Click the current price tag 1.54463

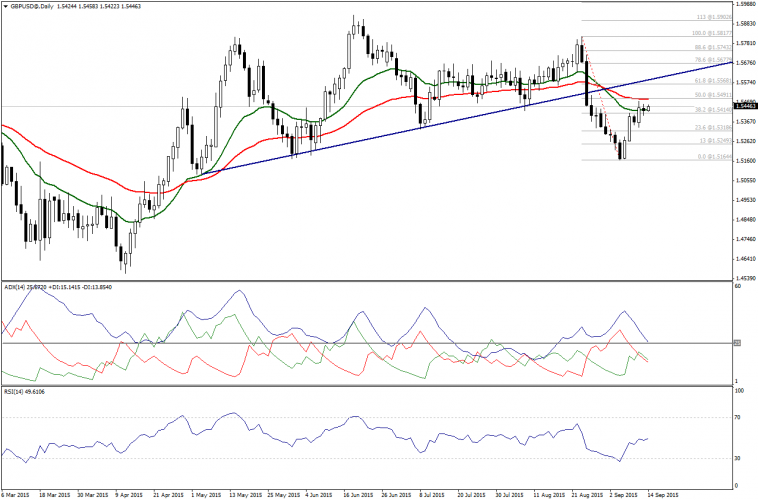(745, 105)
